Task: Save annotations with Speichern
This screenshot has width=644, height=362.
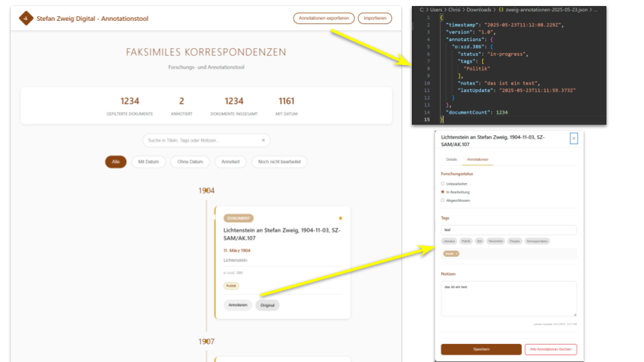Action: [x=481, y=349]
